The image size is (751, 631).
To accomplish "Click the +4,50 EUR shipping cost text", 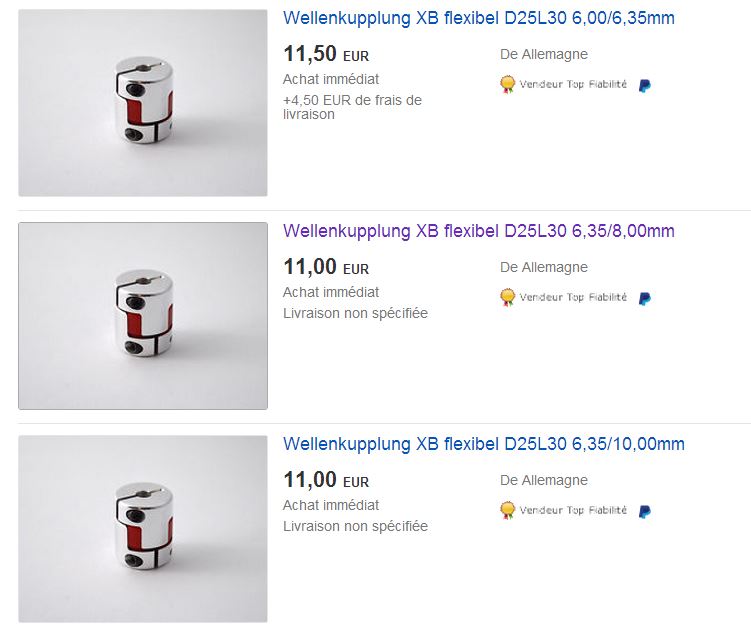I will point(353,107).
